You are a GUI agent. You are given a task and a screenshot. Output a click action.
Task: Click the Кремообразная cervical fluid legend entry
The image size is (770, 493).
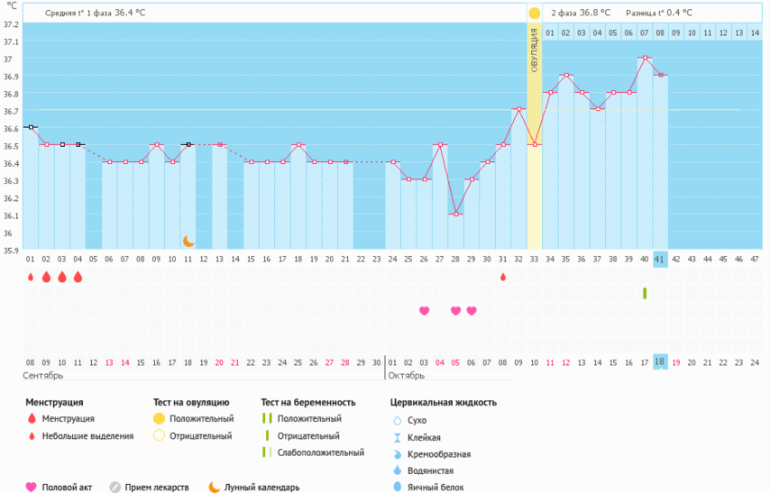tap(440, 453)
